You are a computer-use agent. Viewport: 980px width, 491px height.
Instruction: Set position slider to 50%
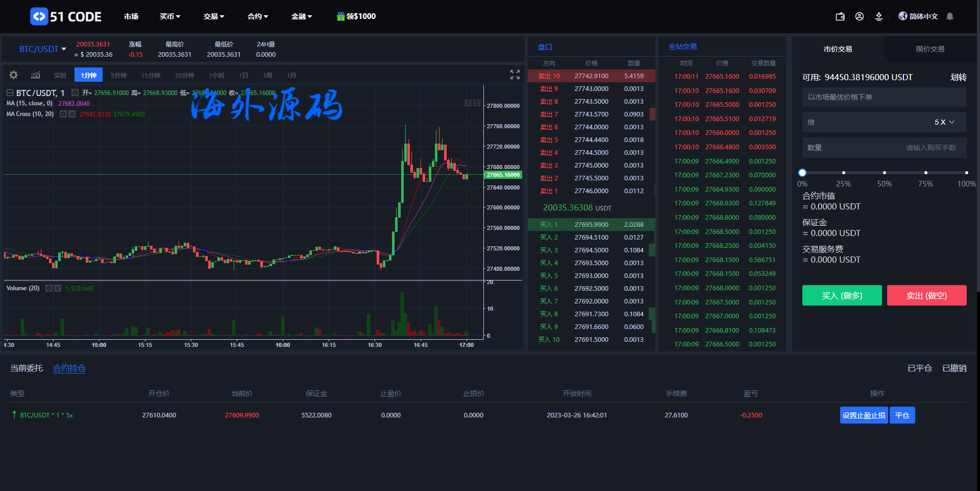(x=885, y=173)
